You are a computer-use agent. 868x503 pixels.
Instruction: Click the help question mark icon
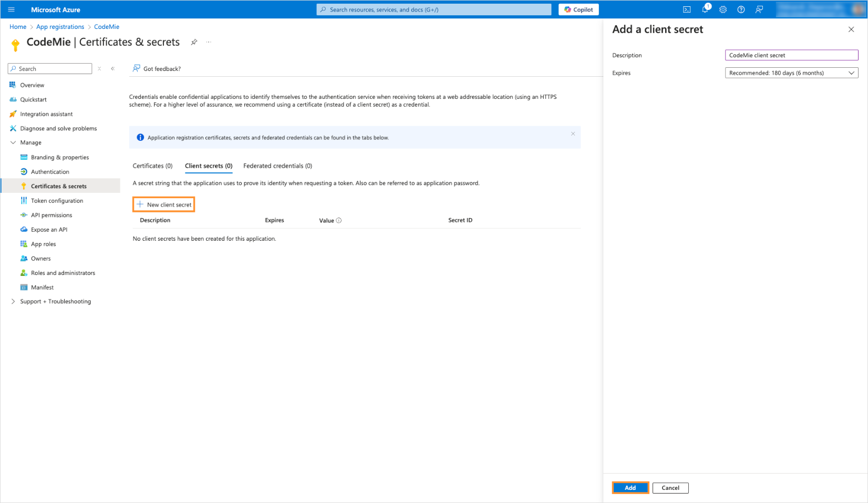tap(741, 9)
